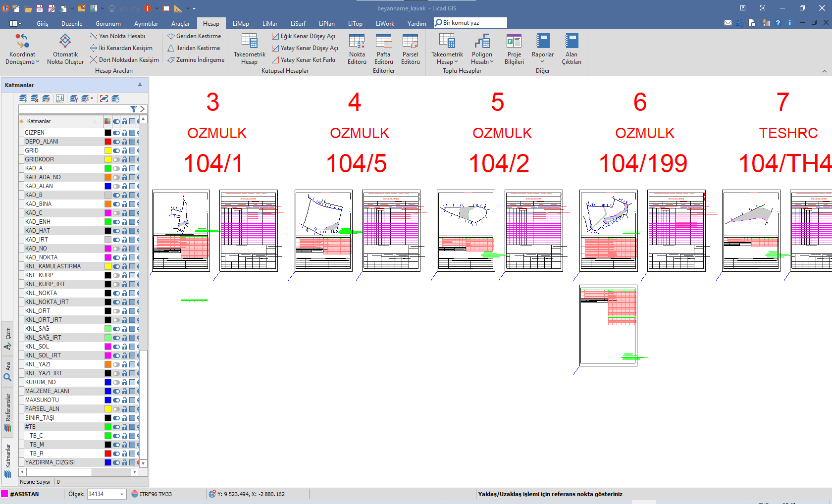Image resolution: width=832 pixels, height=504 pixels.
Task: Run Otomatik Nokta Oluştur
Action: click(x=65, y=49)
